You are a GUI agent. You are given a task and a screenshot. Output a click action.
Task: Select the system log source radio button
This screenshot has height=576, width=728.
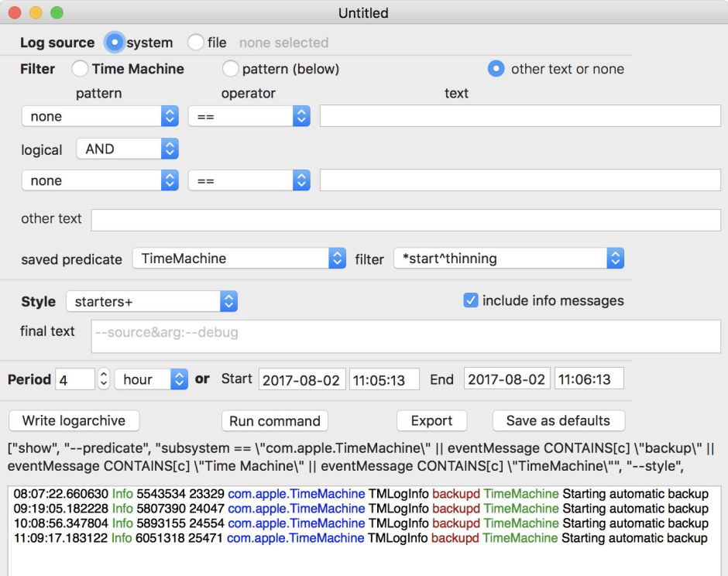pos(115,43)
